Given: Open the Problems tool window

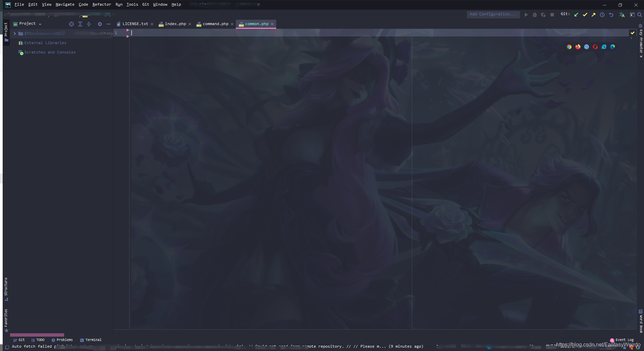Looking at the screenshot, I should (62, 340).
